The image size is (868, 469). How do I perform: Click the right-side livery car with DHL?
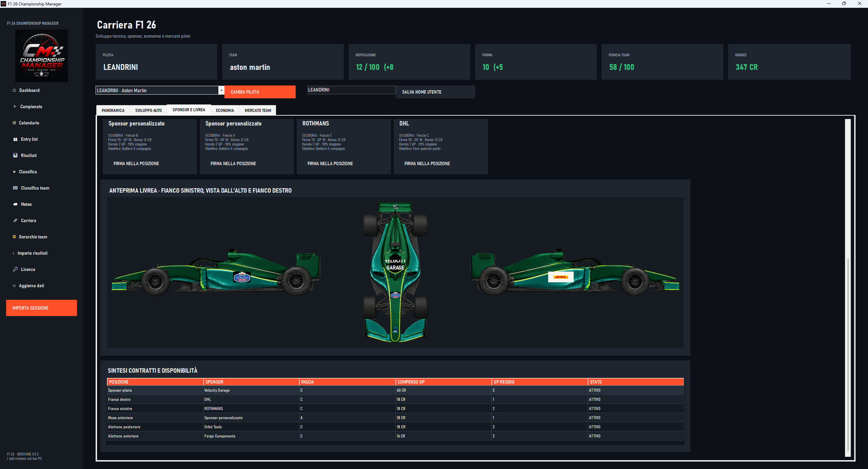[x=575, y=273]
